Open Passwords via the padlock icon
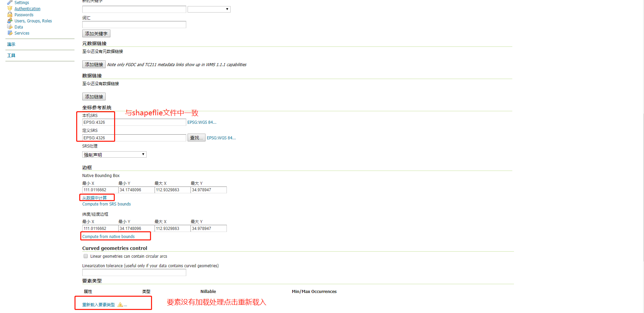This screenshot has height=313, width=644. tap(10, 15)
